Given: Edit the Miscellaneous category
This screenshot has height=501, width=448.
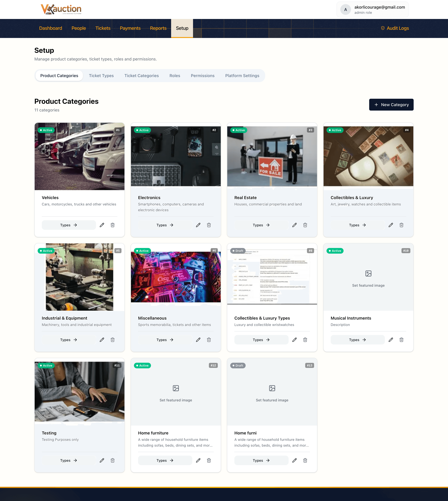Looking at the screenshot, I should 198,340.
